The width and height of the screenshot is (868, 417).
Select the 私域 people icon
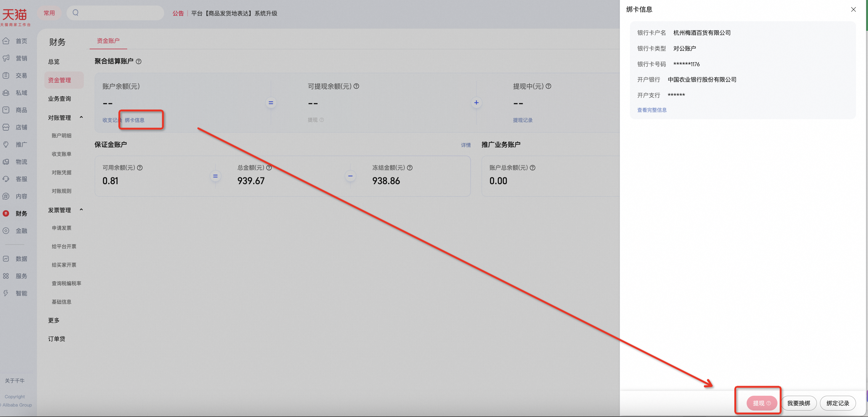pyautogui.click(x=6, y=93)
